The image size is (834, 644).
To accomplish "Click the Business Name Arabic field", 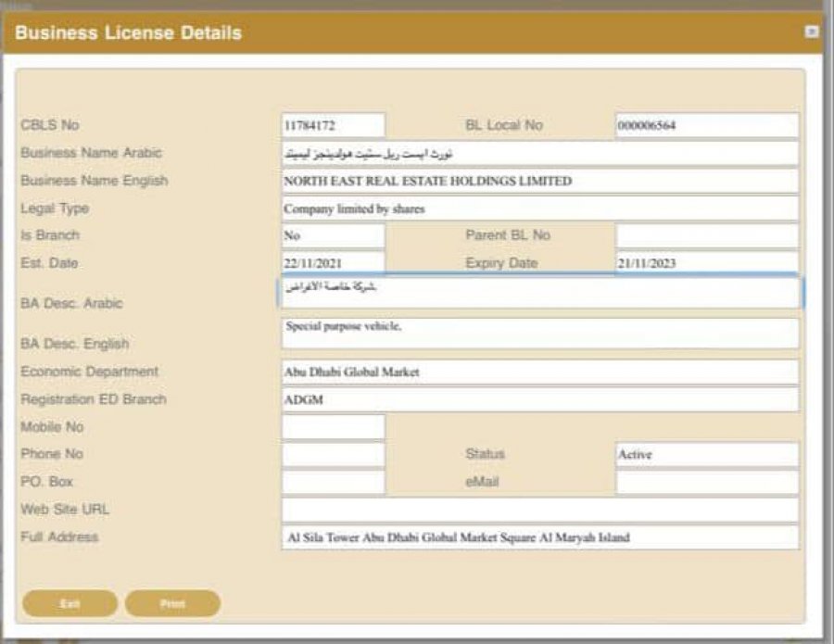I will click(x=539, y=153).
